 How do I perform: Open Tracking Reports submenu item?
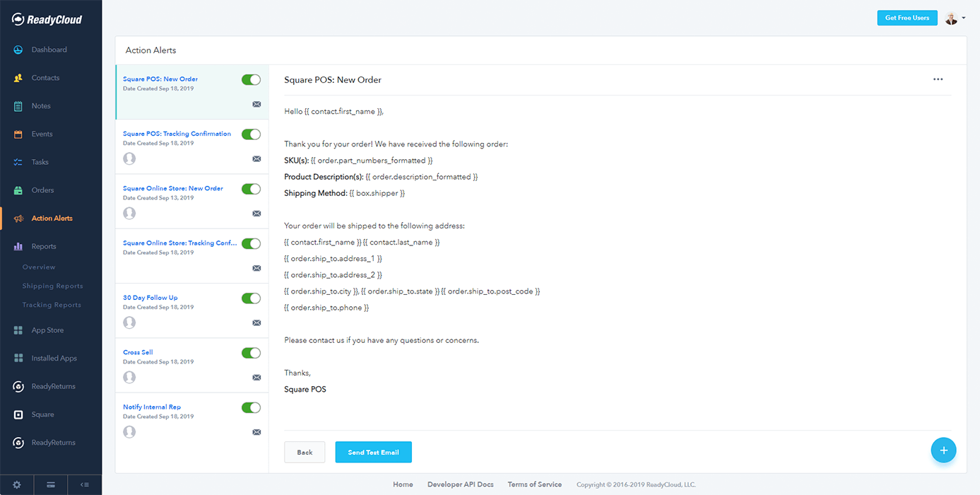pos(52,305)
